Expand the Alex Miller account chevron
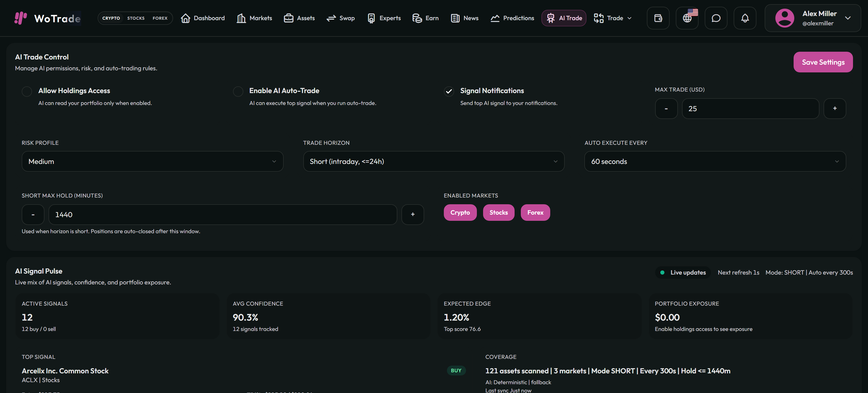 [848, 18]
